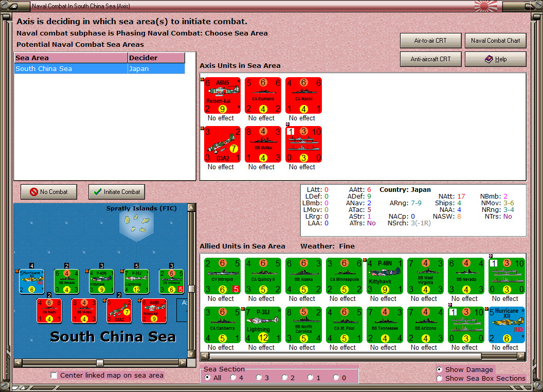543x392 pixels.
Task: Click the Initiate Combat button
Action: point(117,192)
